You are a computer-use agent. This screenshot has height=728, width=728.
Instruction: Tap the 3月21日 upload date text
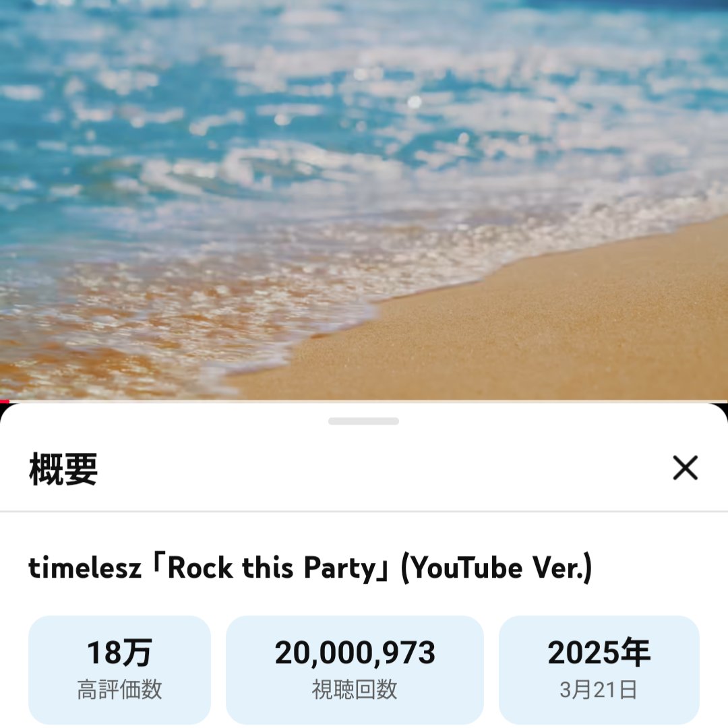click(599, 690)
